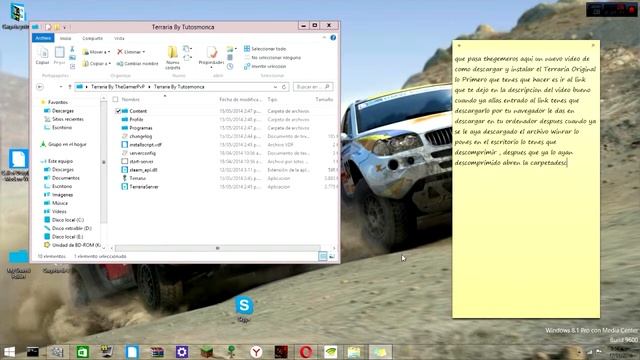Delete the sticky note with X icon
The height and width of the screenshot is (360, 640).
tap(593, 45)
